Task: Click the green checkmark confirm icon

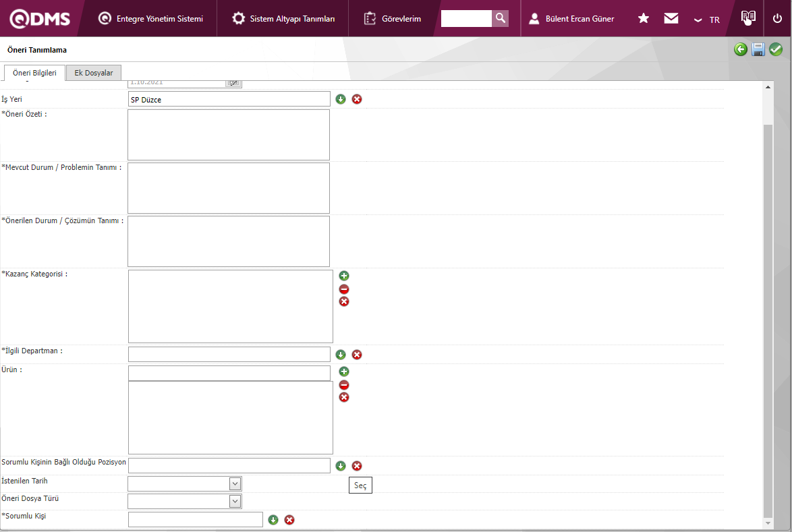Action: [776, 49]
